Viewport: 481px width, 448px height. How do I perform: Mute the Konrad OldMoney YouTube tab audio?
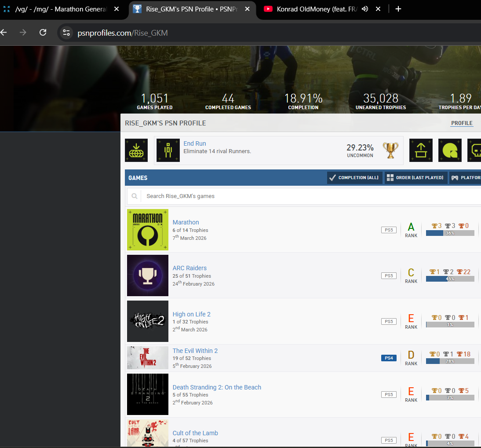pos(365,9)
